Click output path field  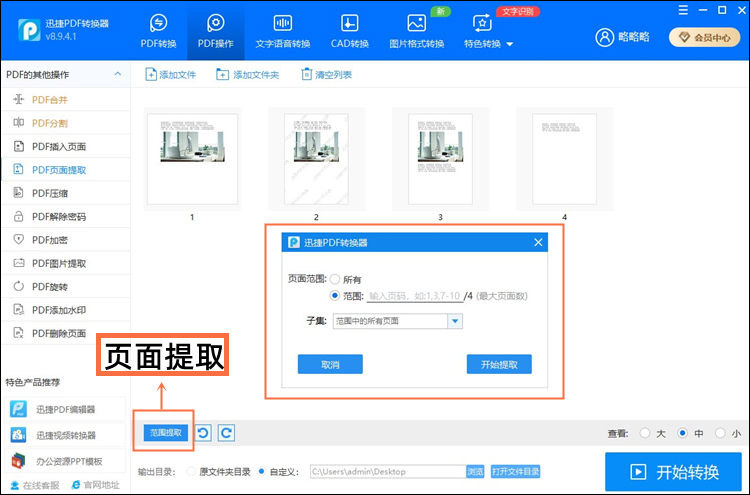[388, 472]
